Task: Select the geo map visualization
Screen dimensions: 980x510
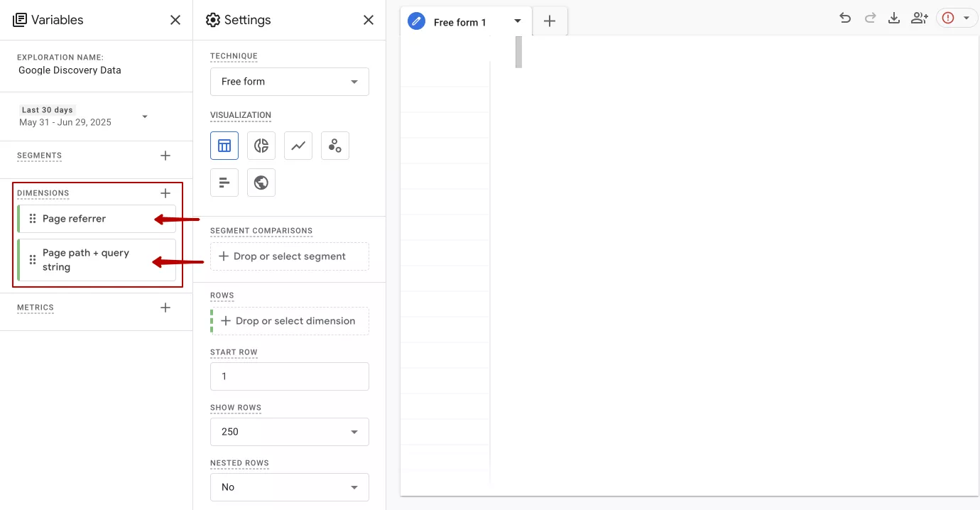Action: coord(261,183)
